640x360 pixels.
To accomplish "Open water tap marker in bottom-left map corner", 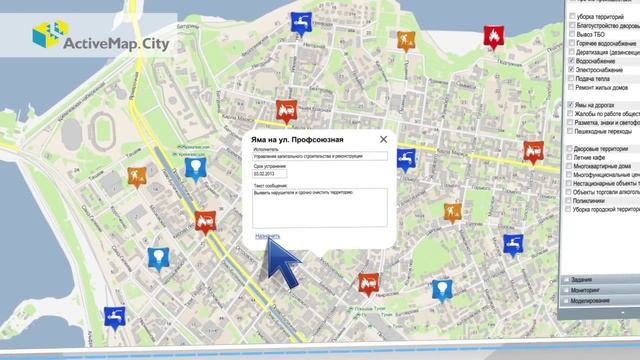I will point(115,318).
